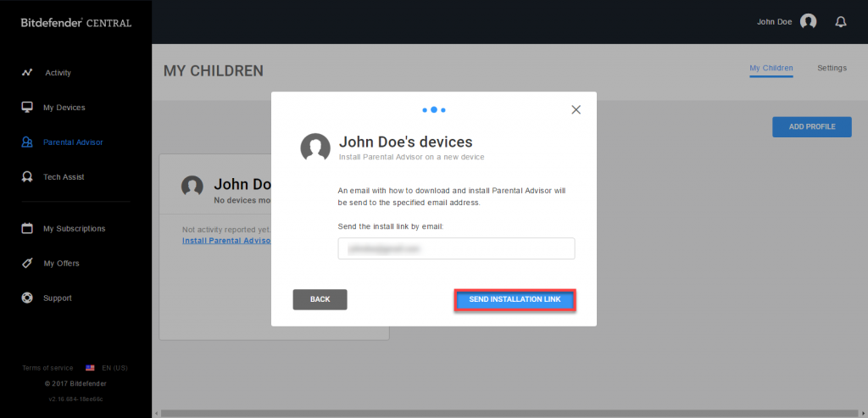Click the first step dot in dialog
Image resolution: width=868 pixels, height=418 pixels.
[x=425, y=110]
